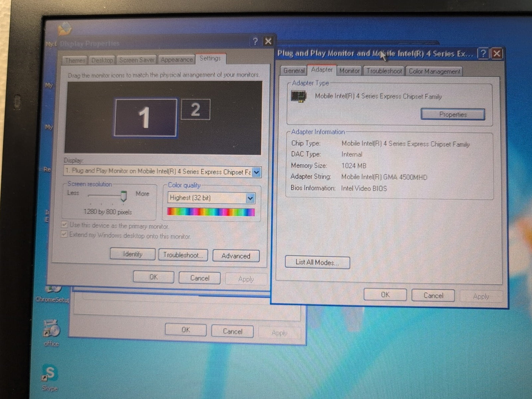Click OK in the adapter properties dialog
Screen dimensions: 532x399
pos(385,294)
